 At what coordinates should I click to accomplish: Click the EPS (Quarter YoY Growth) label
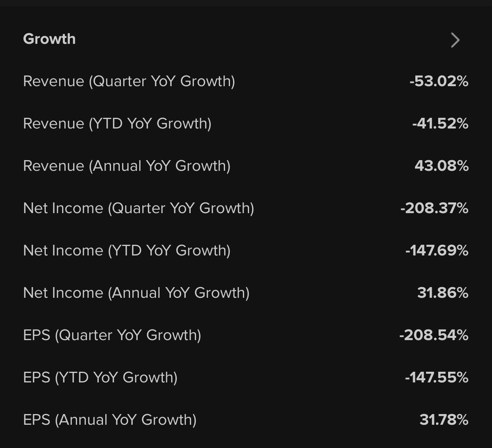pyautogui.click(x=112, y=335)
